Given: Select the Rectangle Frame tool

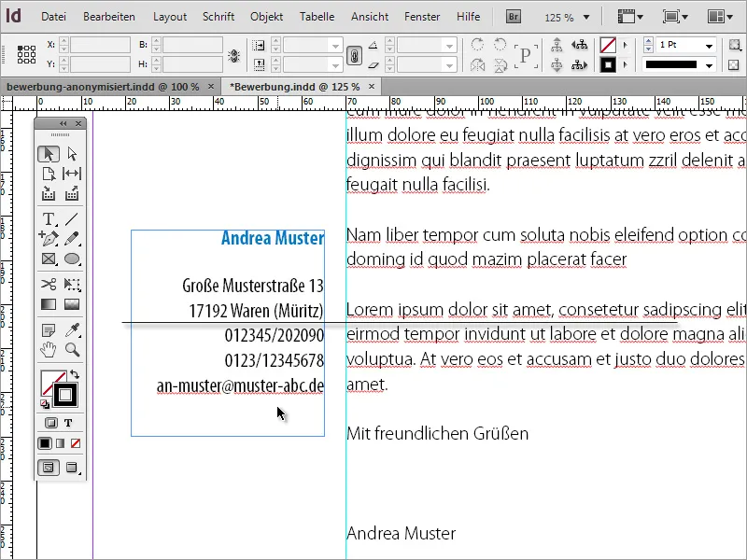Looking at the screenshot, I should click(49, 259).
